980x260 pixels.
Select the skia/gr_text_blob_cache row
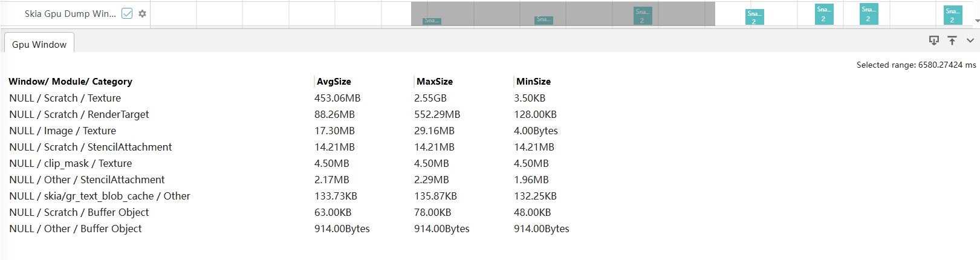click(x=99, y=196)
